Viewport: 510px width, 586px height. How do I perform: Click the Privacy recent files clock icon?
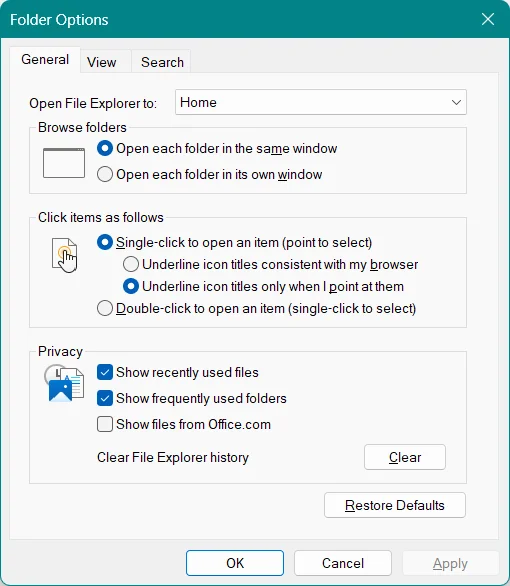[x=64, y=383]
